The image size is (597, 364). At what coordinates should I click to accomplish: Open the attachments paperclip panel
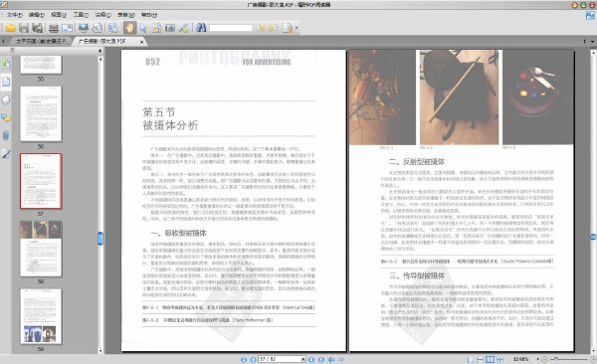6,135
